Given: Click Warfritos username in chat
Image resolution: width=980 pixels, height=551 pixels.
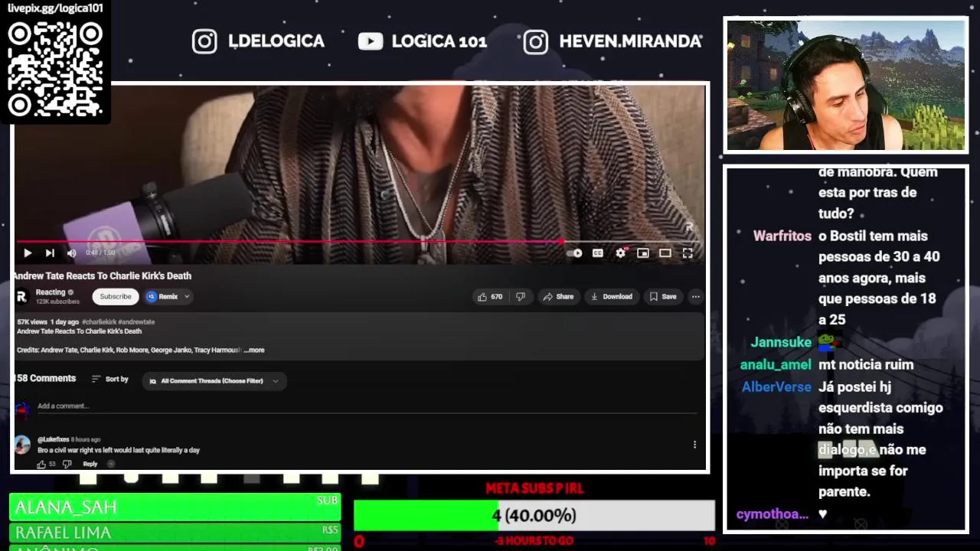Looking at the screenshot, I should 782,236.
